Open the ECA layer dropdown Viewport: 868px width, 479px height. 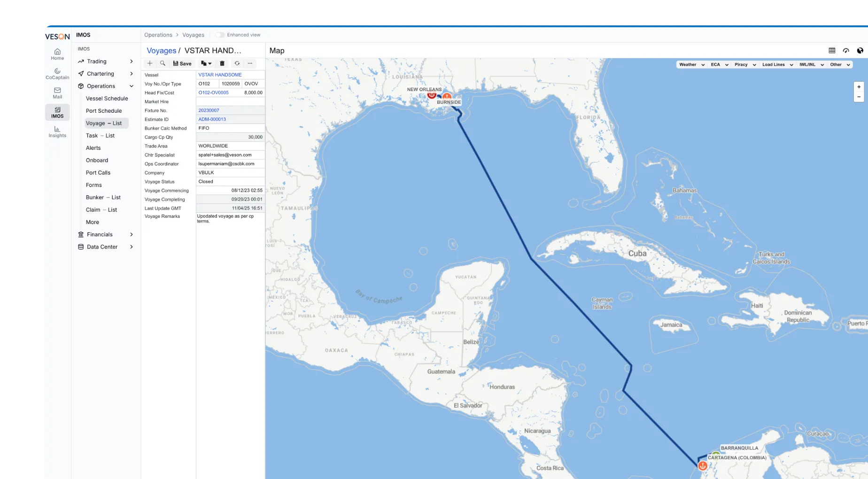(720, 65)
